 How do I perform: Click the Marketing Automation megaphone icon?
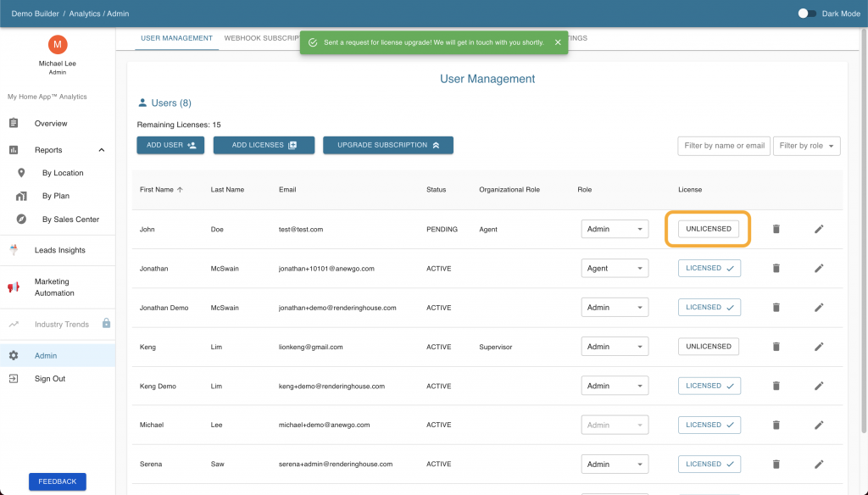pyautogui.click(x=14, y=286)
